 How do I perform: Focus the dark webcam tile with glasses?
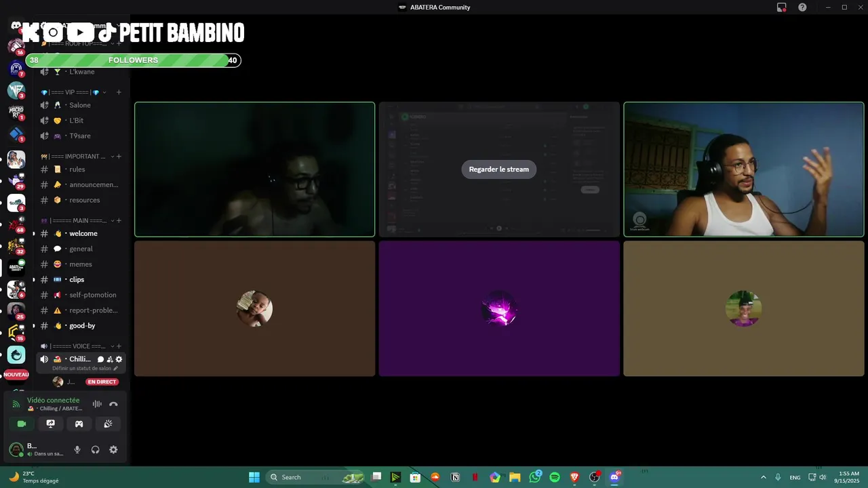pos(254,169)
